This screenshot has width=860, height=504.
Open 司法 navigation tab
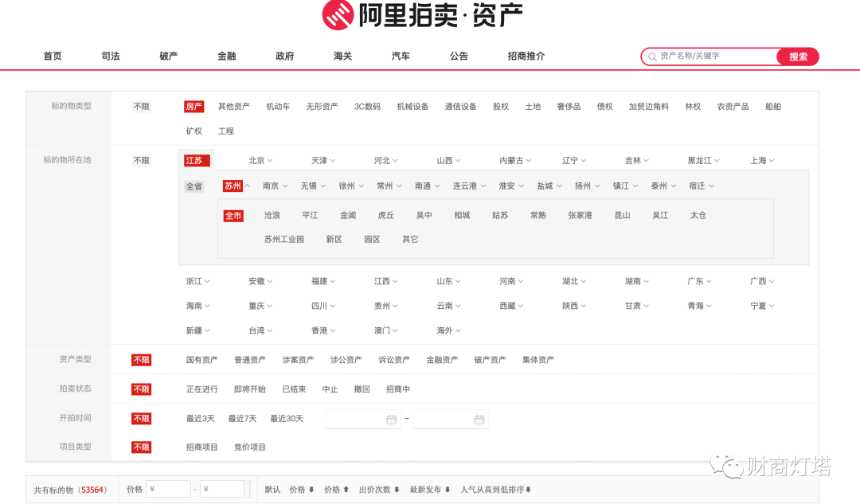(111, 56)
